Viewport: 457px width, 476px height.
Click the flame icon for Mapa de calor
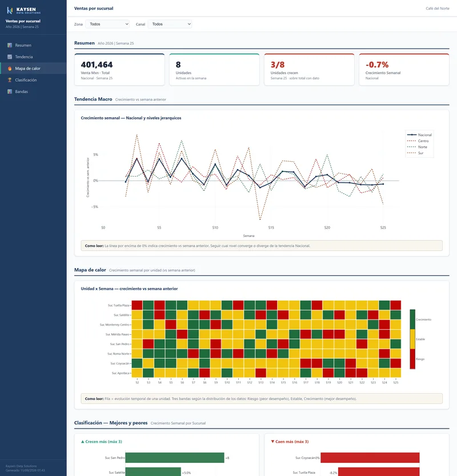click(10, 69)
